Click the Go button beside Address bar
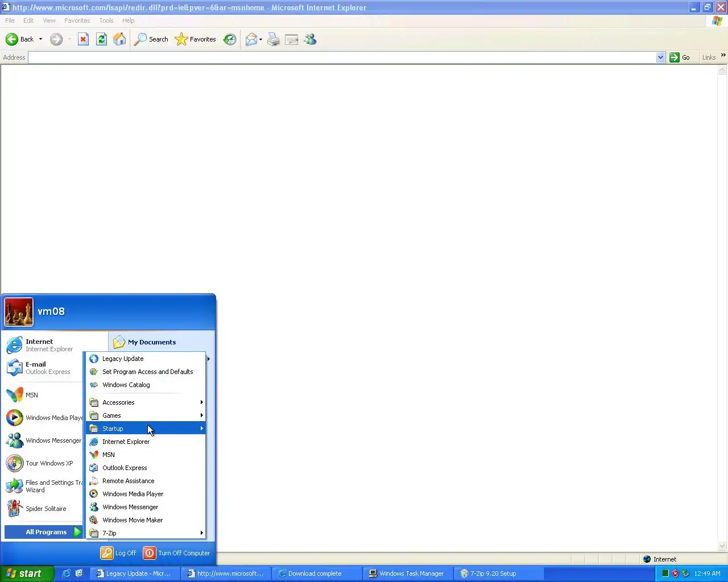This screenshot has height=582, width=728. coord(680,57)
